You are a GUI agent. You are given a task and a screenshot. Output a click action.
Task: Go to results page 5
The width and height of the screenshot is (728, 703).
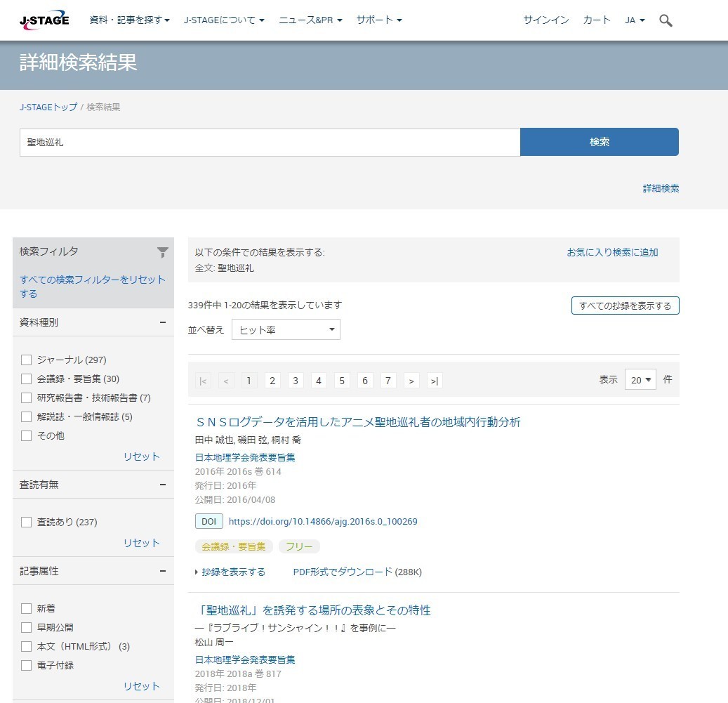tap(342, 381)
